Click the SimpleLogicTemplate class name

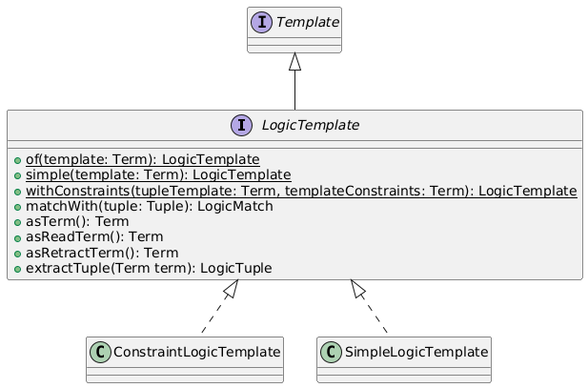tap(416, 352)
